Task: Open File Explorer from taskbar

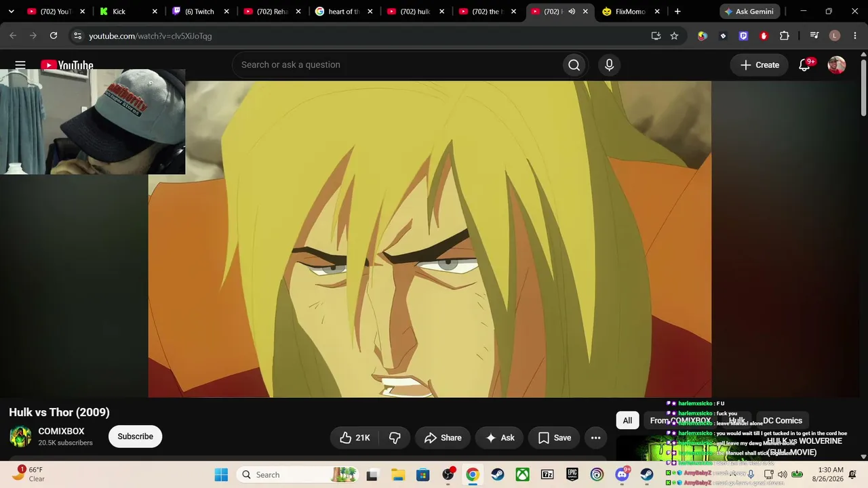Action: pos(397,474)
